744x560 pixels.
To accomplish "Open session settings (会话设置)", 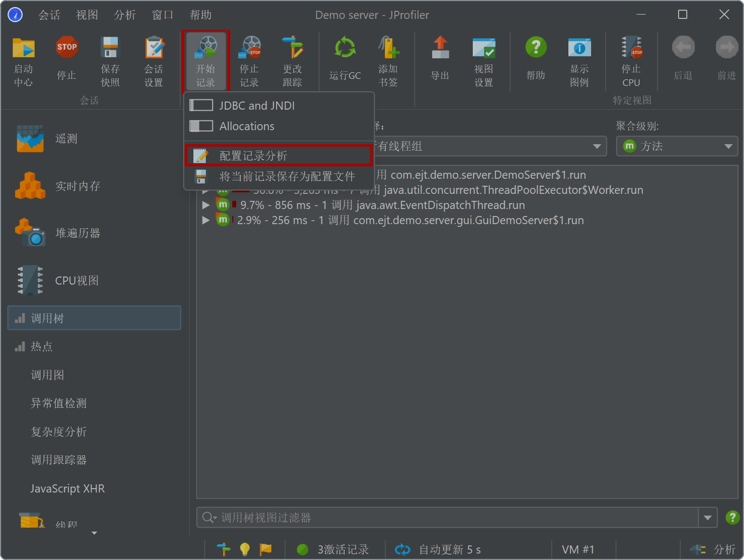I will (154, 62).
